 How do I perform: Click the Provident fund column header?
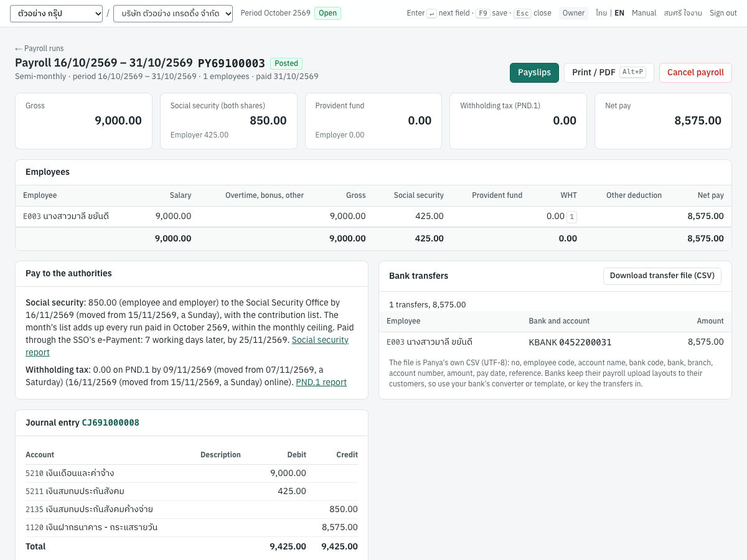pyautogui.click(x=497, y=195)
